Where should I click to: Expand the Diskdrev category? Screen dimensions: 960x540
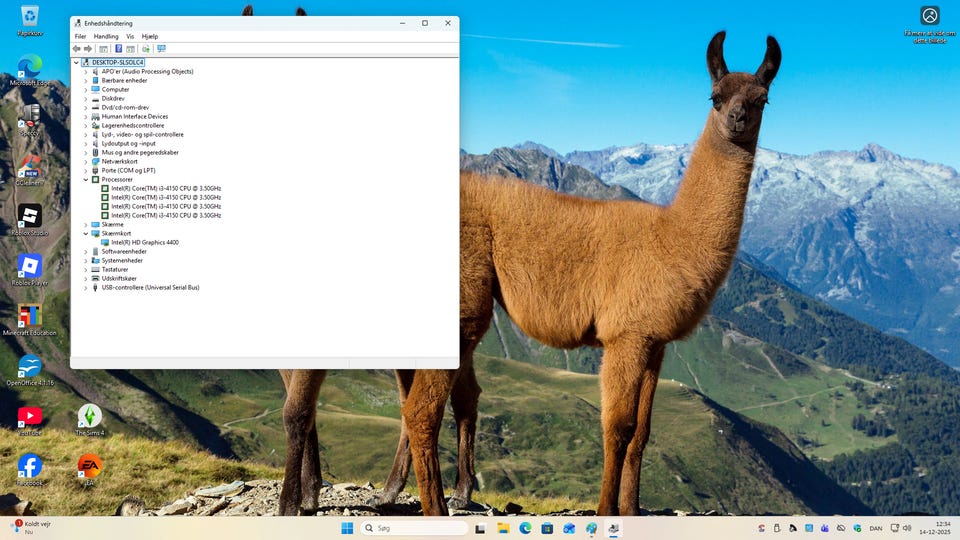pos(86,99)
